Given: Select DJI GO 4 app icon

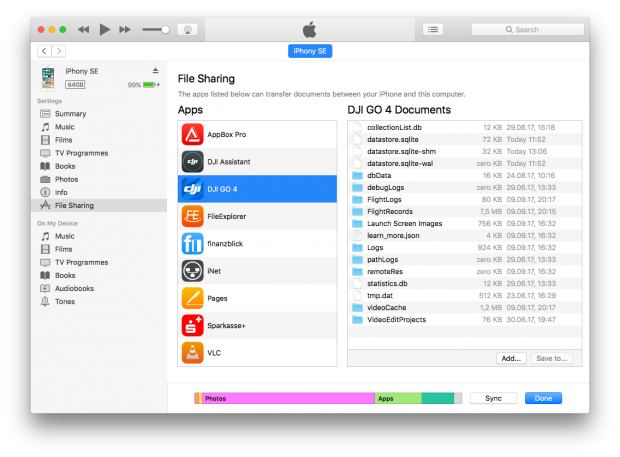Looking at the screenshot, I should [193, 189].
